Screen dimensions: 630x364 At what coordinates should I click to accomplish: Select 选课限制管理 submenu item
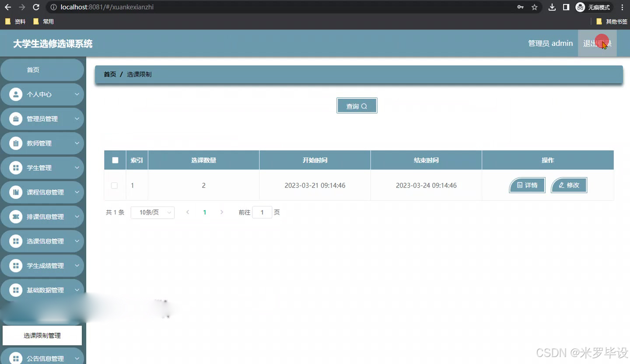[x=42, y=336]
